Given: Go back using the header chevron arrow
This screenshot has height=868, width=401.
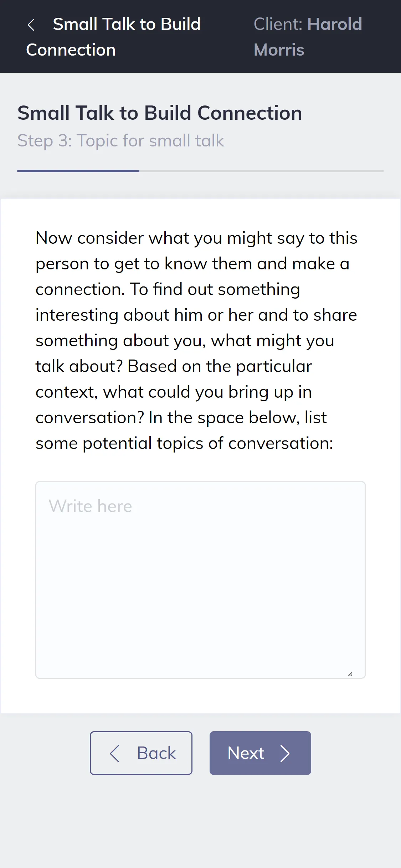Looking at the screenshot, I should click(31, 25).
